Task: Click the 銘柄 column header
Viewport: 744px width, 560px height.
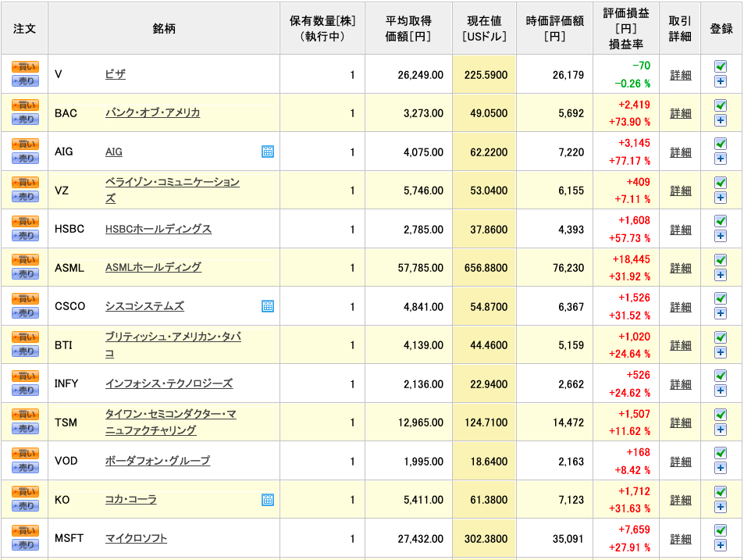Action: 164,28
